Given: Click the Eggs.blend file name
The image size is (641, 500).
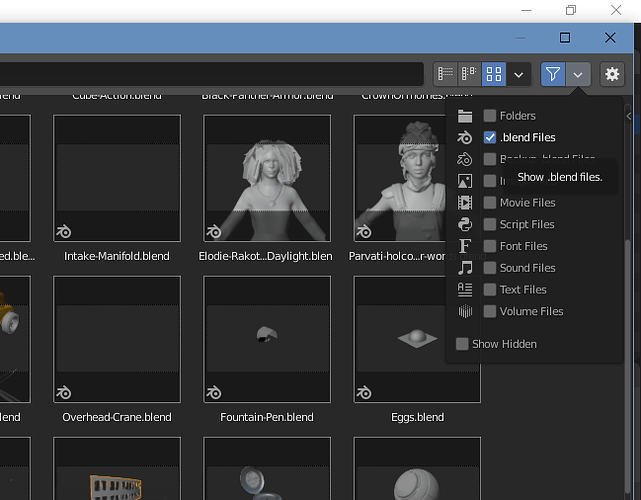Looking at the screenshot, I should [x=417, y=417].
